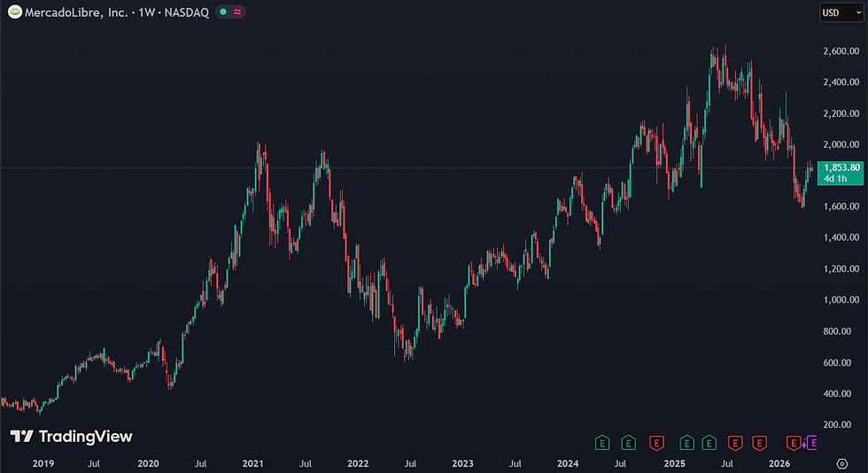Click the 4d 1h bar countdown
Screen dimensions: 868x473
click(x=834, y=178)
